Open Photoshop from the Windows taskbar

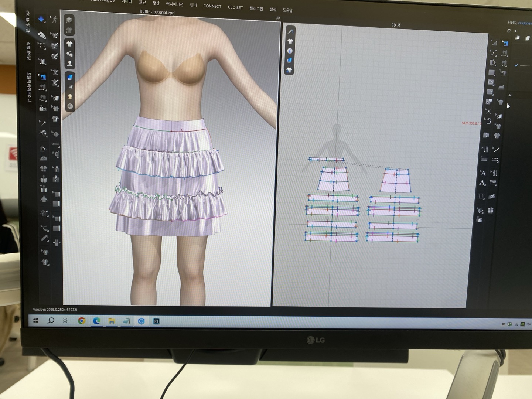pyautogui.click(x=156, y=321)
